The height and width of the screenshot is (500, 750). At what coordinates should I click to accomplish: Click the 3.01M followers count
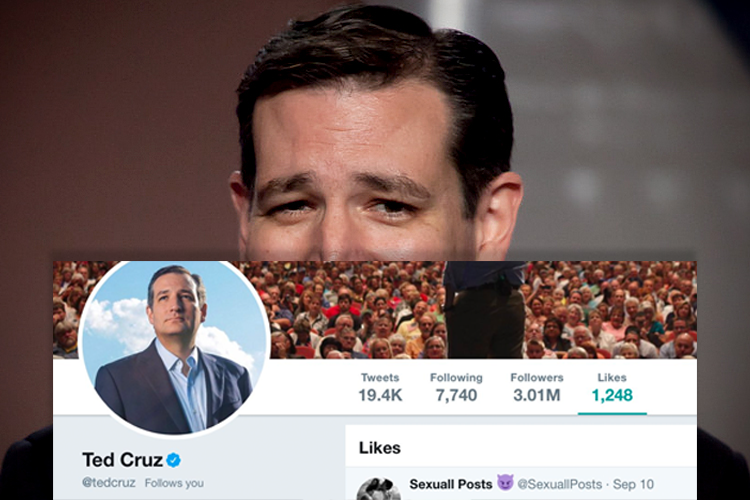(537, 395)
